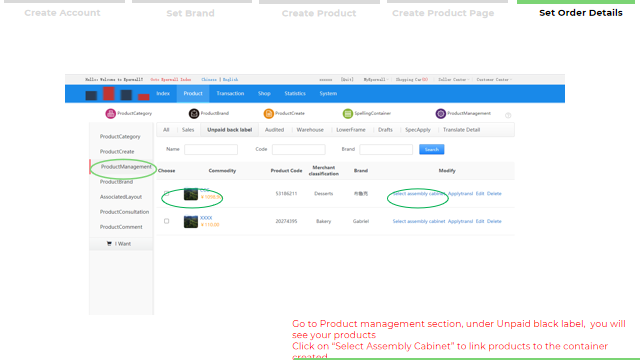Open the Transaction menu
This screenshot has width=640, height=360.
pyautogui.click(x=230, y=93)
